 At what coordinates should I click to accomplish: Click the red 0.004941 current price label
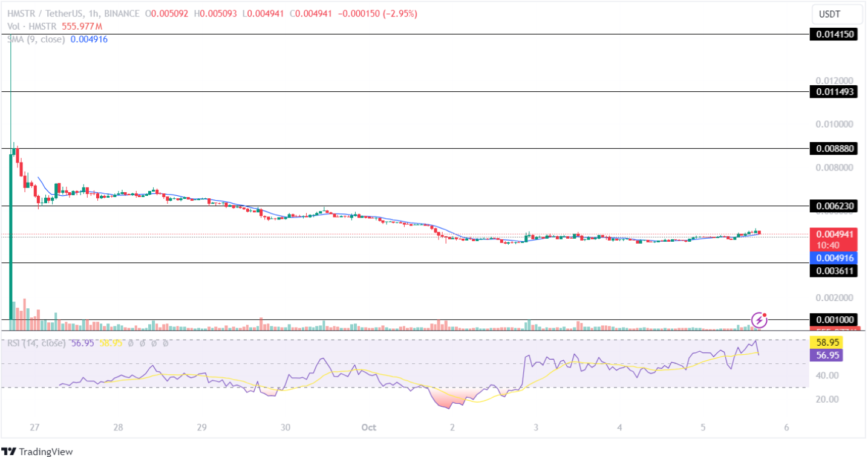pos(834,234)
